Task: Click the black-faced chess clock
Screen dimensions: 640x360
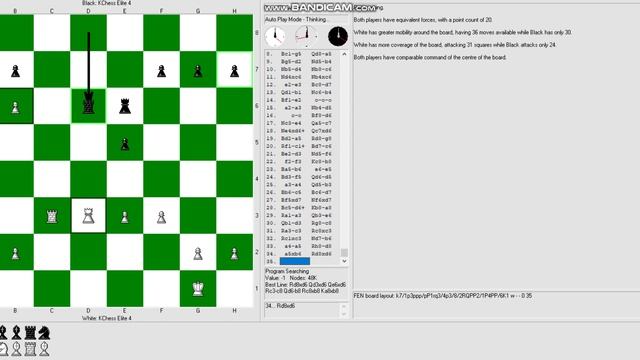Action: [x=338, y=36]
